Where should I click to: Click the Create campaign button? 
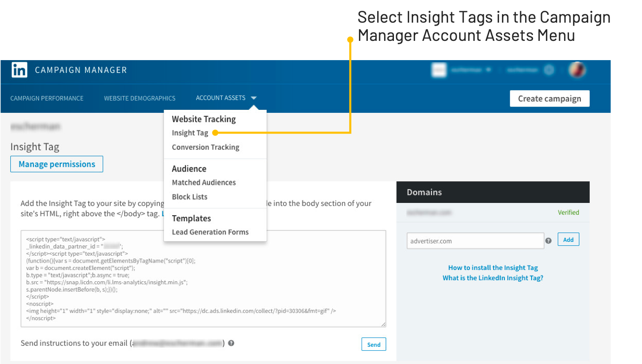pos(549,98)
